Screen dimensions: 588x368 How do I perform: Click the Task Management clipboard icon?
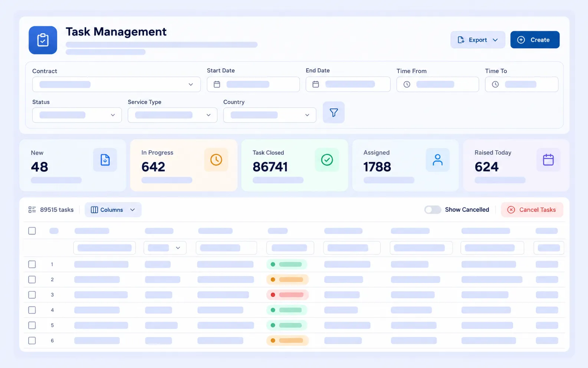43,40
